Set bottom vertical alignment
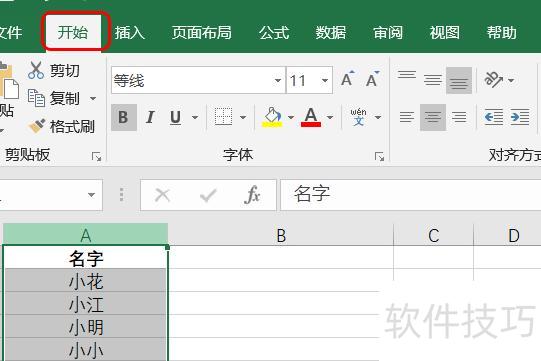The height and width of the screenshot is (361, 541). pos(459,80)
